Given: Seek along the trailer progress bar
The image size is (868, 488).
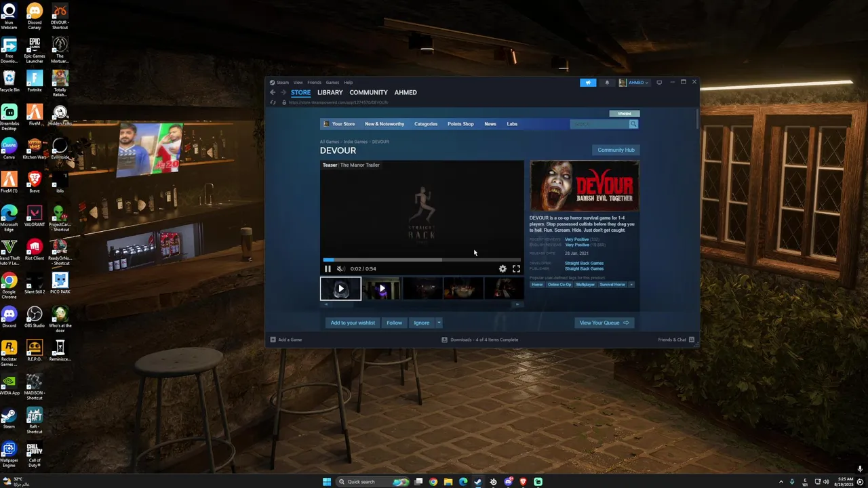Looking at the screenshot, I should click(x=422, y=260).
